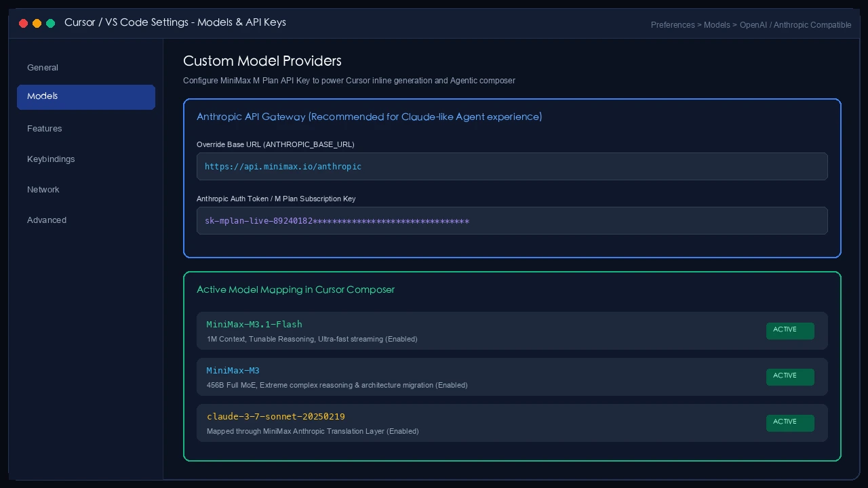
Task: Click the Anthropic Auth Token label
Action: (276, 199)
